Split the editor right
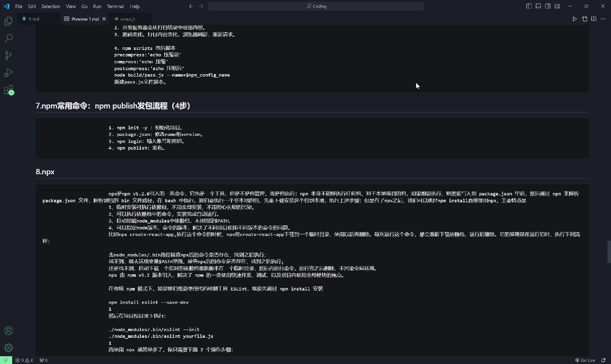Screen dimensions: 611x364 (x=594, y=19)
